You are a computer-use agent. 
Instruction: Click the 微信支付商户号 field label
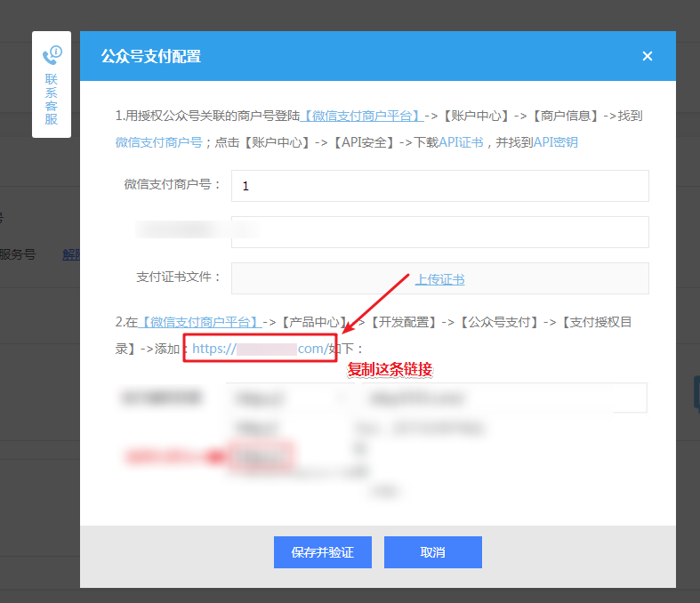[173, 184]
